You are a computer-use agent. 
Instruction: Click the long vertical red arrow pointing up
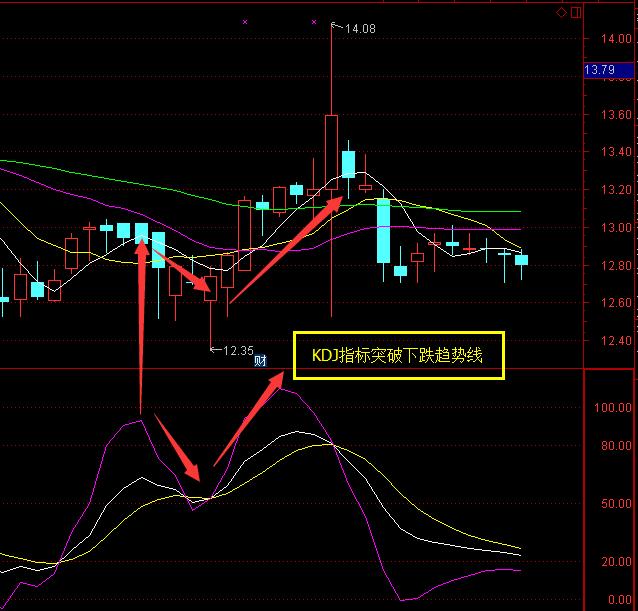pos(141,320)
